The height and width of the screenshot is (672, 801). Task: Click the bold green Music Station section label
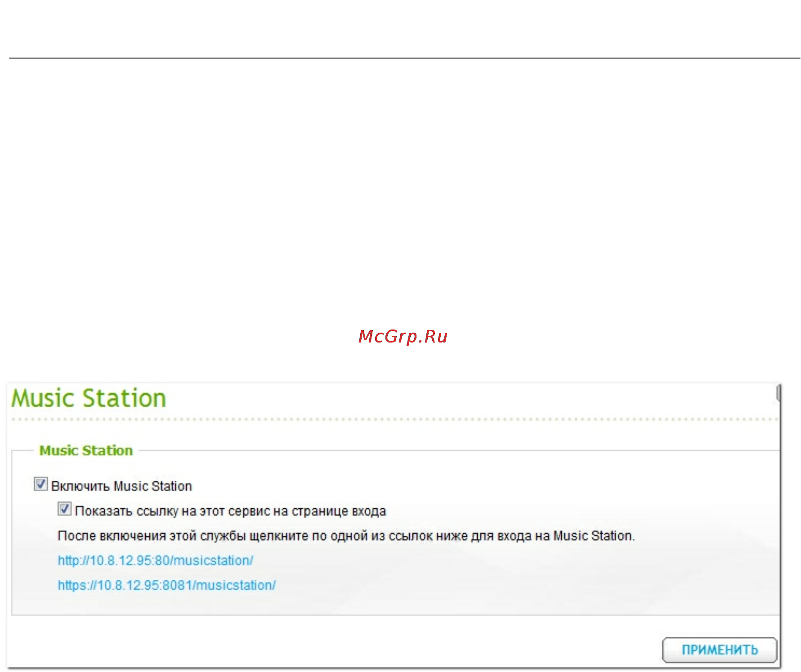[x=86, y=450]
